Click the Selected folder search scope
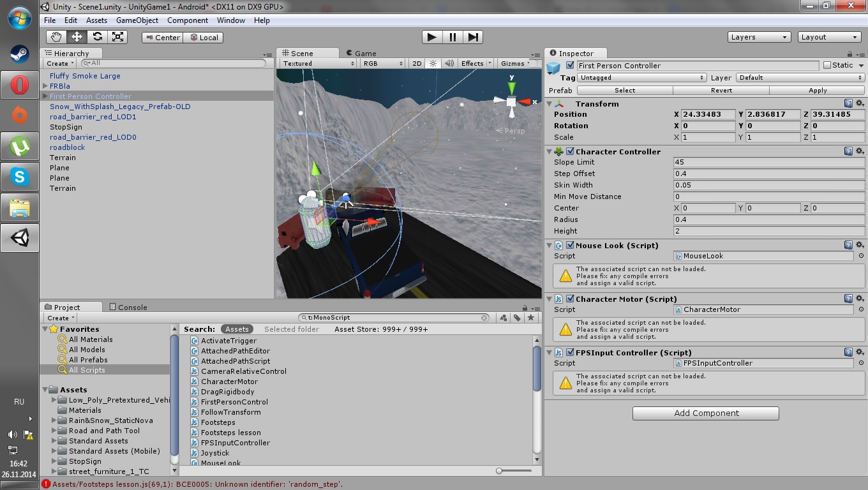 coord(292,329)
